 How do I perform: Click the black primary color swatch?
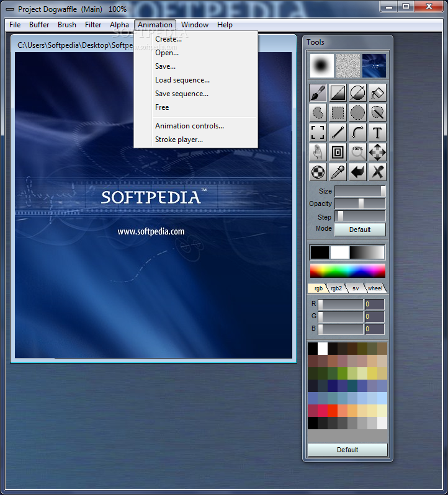320,252
